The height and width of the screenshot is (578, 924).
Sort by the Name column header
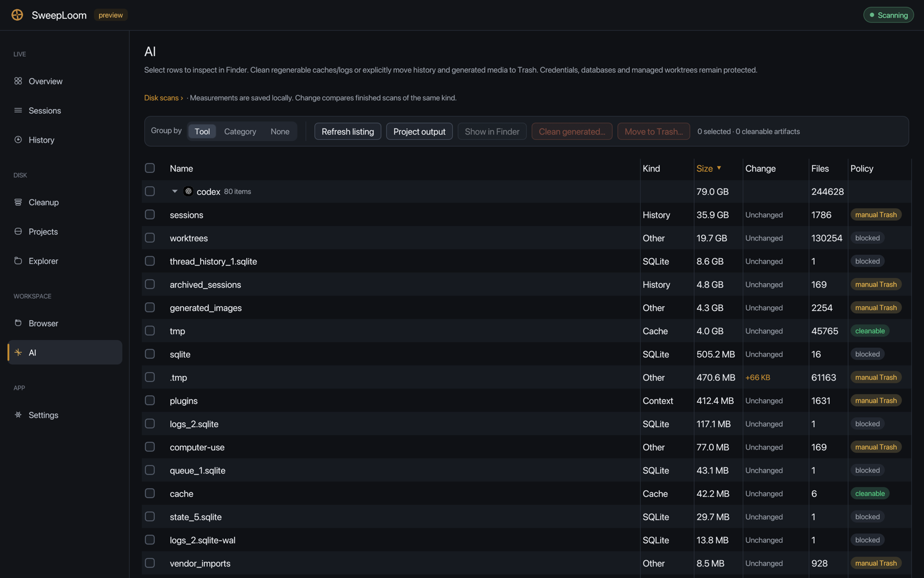point(181,168)
